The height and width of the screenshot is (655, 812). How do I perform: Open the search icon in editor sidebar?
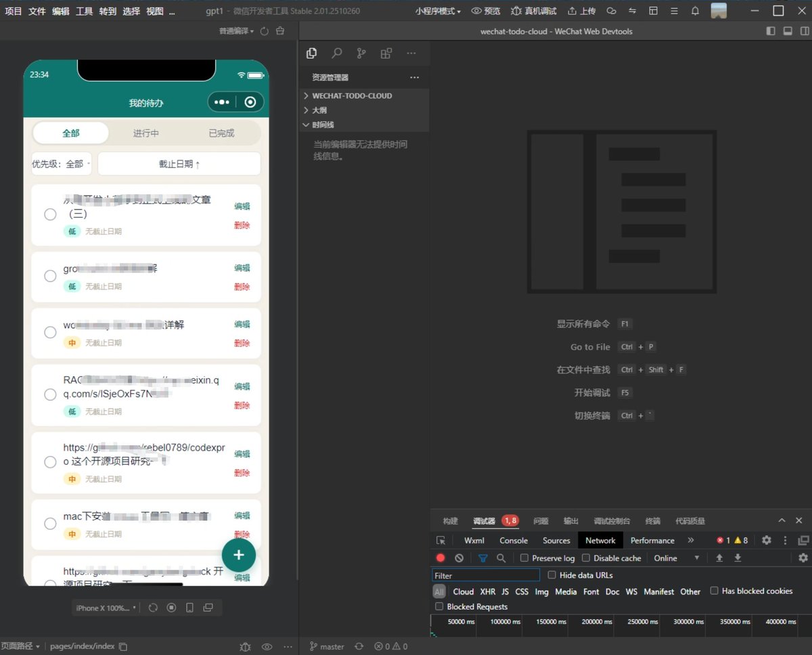[336, 53]
